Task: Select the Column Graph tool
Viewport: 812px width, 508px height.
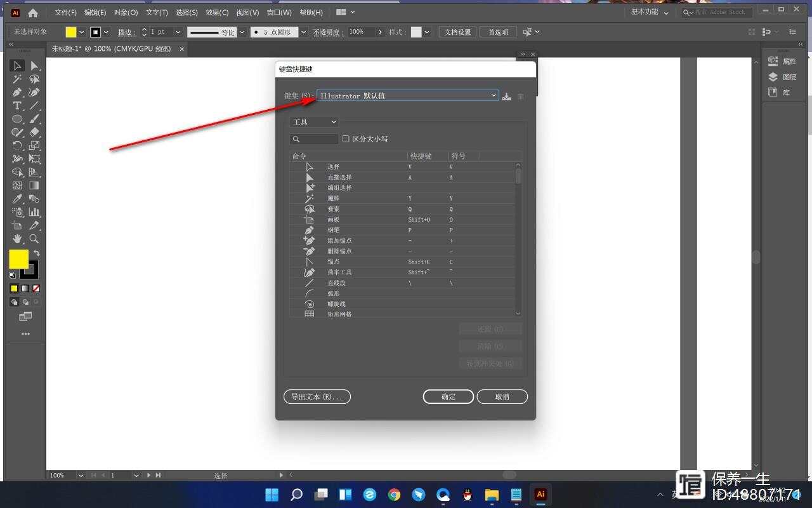Action: pyautogui.click(x=34, y=212)
